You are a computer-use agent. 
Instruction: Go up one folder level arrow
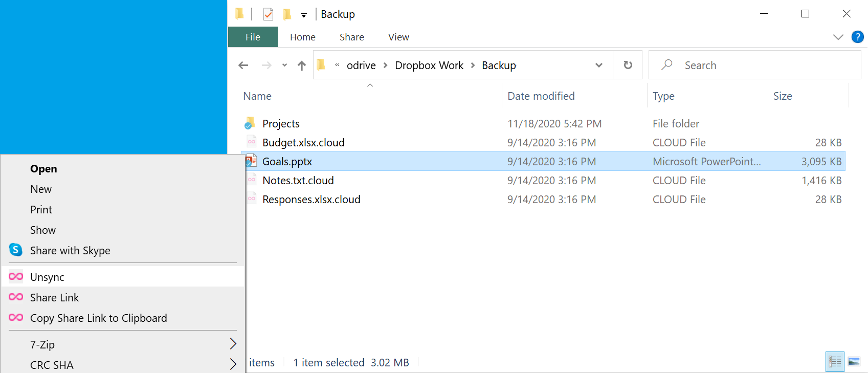[x=302, y=65]
